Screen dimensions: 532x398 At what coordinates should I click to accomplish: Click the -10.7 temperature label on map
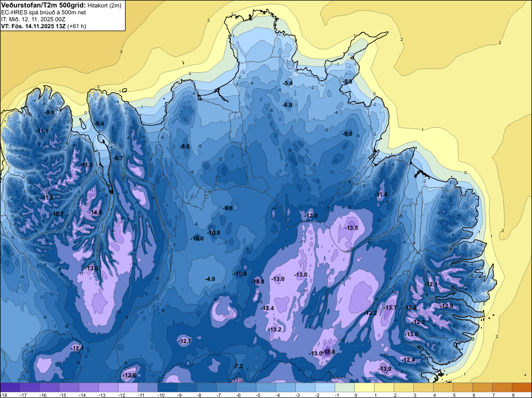point(57,214)
